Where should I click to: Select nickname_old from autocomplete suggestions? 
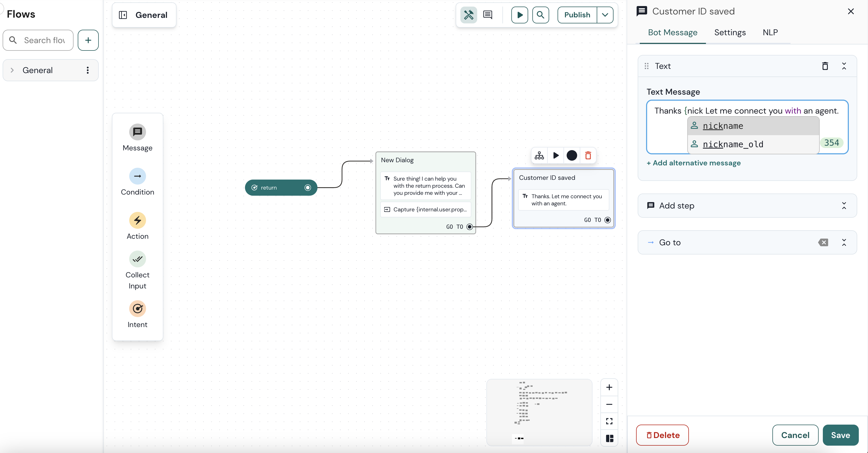coord(732,144)
